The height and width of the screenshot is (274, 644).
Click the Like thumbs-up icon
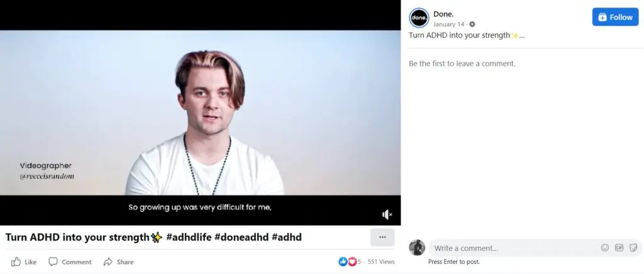tap(16, 261)
